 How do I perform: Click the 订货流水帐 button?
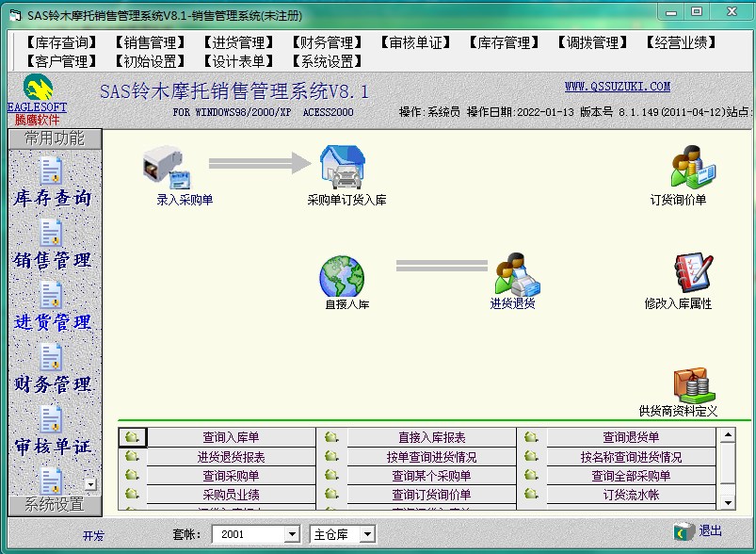coord(631,494)
